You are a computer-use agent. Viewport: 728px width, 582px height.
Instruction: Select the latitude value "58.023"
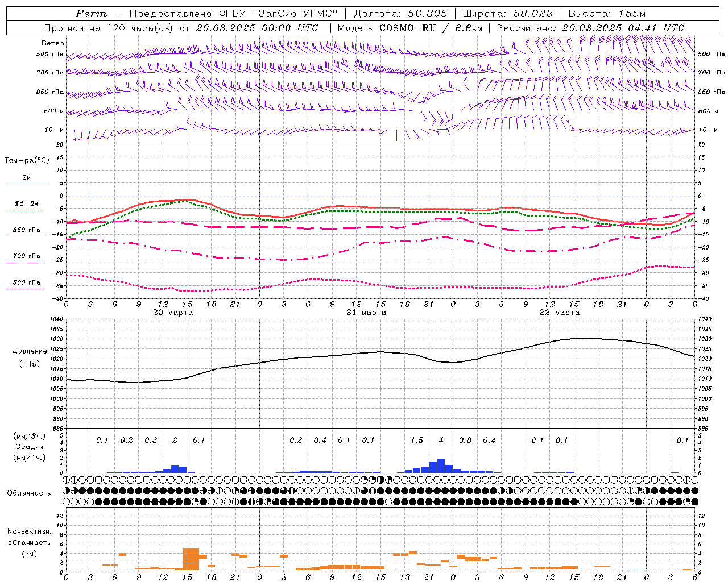(x=533, y=14)
